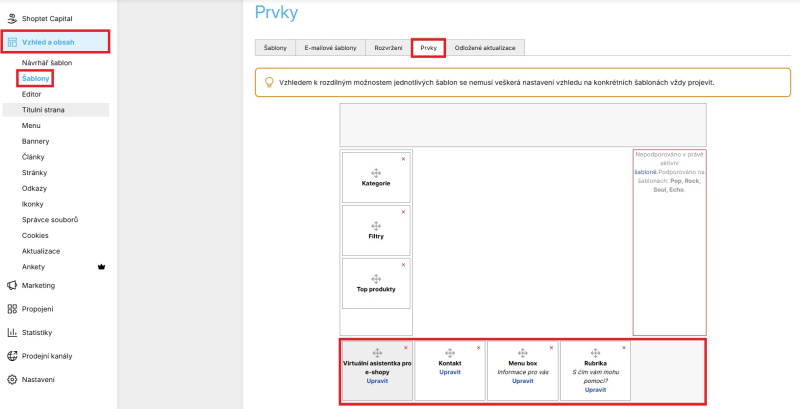
Task: Open the E-mailové šablony tab
Action: coord(331,47)
